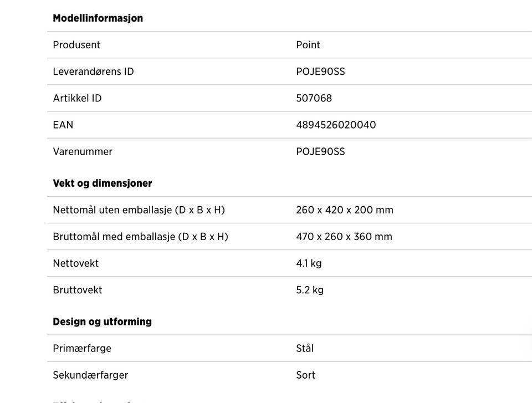Click the Varenummer value POJE90SS
532x403 pixels.
(x=320, y=151)
